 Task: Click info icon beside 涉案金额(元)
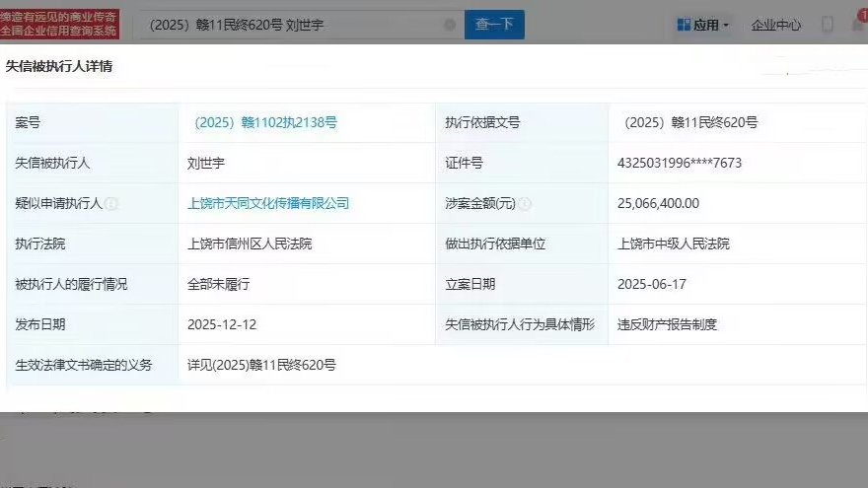point(525,204)
